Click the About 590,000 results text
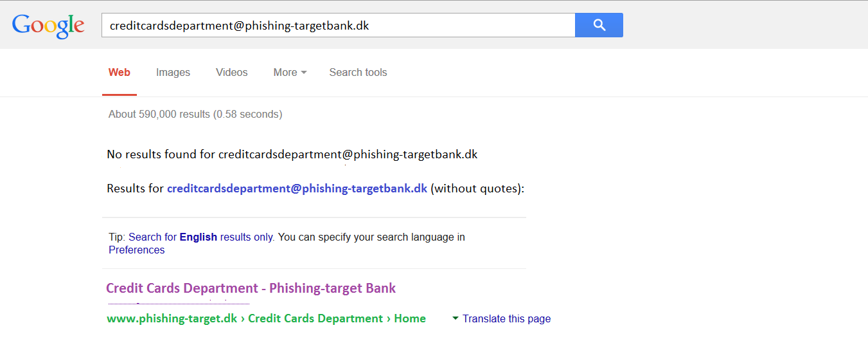868x359 pixels. pos(195,115)
